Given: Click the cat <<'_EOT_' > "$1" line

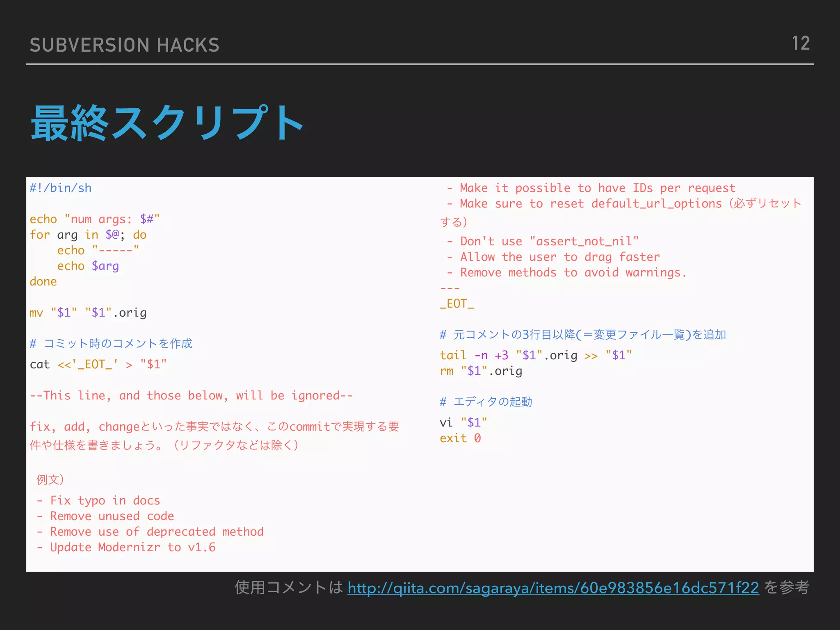Looking at the screenshot, I should coord(98,364).
